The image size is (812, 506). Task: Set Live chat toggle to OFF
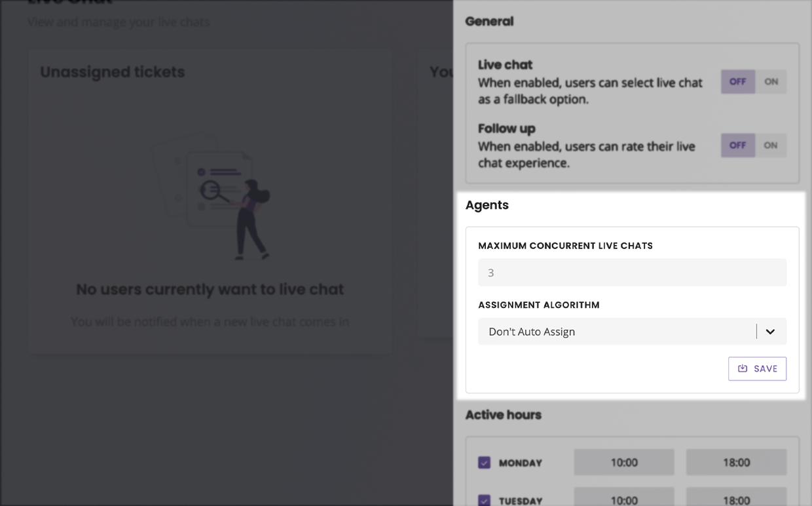(738, 82)
